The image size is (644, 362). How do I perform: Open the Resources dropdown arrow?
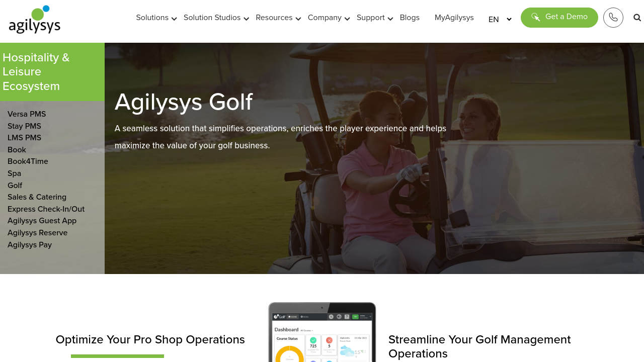(x=298, y=19)
